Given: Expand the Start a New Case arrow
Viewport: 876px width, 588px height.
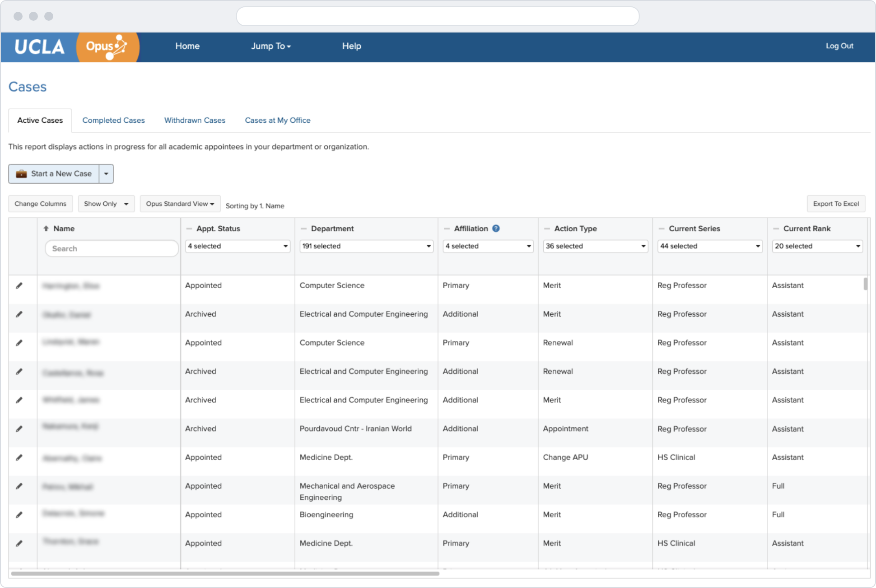Looking at the screenshot, I should (106, 174).
